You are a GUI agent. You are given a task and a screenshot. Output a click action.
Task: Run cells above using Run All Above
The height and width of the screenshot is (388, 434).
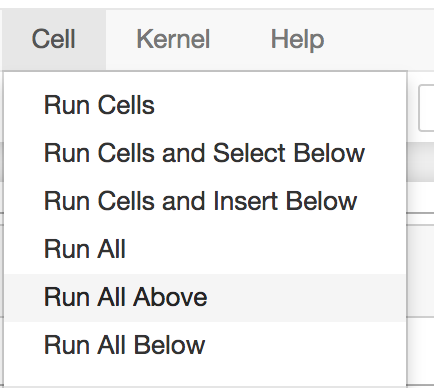205,298
